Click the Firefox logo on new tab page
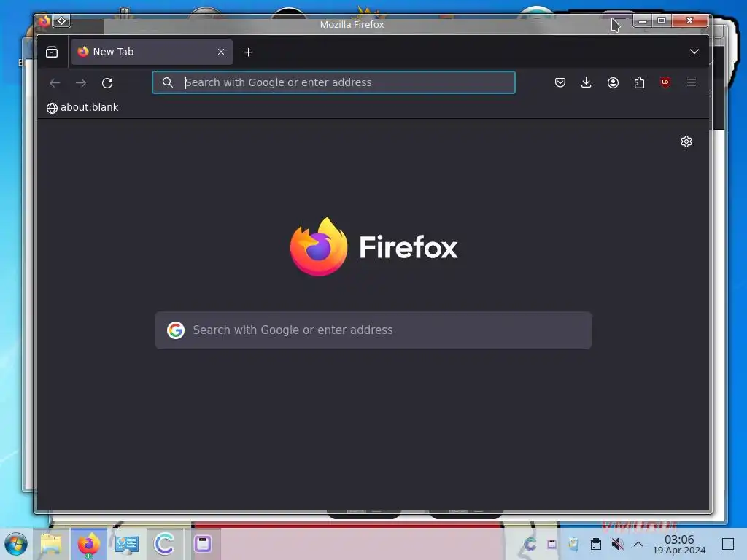747x560 pixels. (x=374, y=246)
